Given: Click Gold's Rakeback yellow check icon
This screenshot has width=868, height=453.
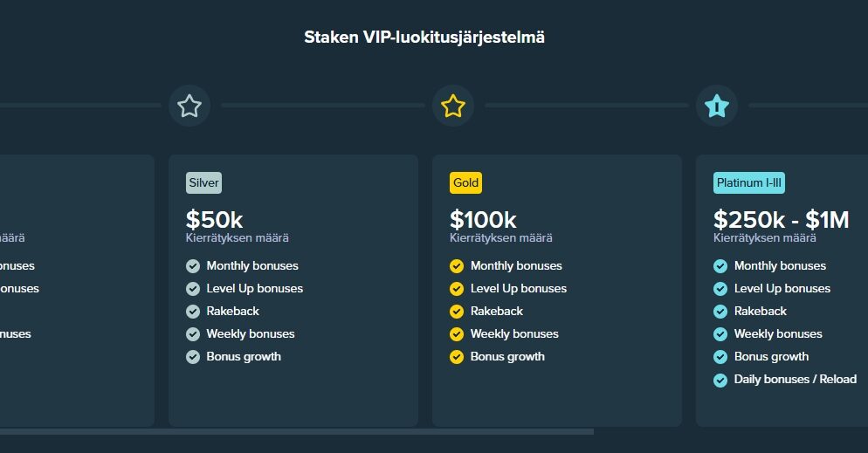Looking at the screenshot, I should [x=457, y=312].
